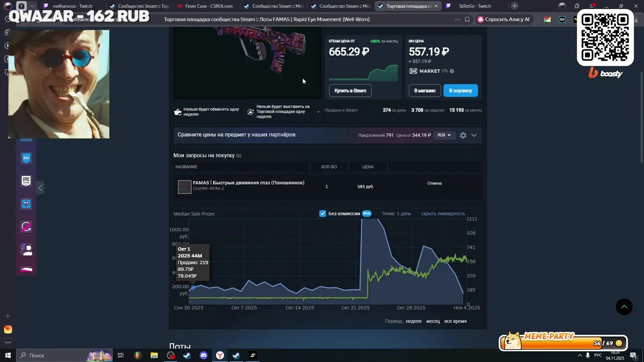Image resolution: width=644 pixels, height=362 pixels.
Task: Open the RUB currency dropdown
Action: point(444,135)
